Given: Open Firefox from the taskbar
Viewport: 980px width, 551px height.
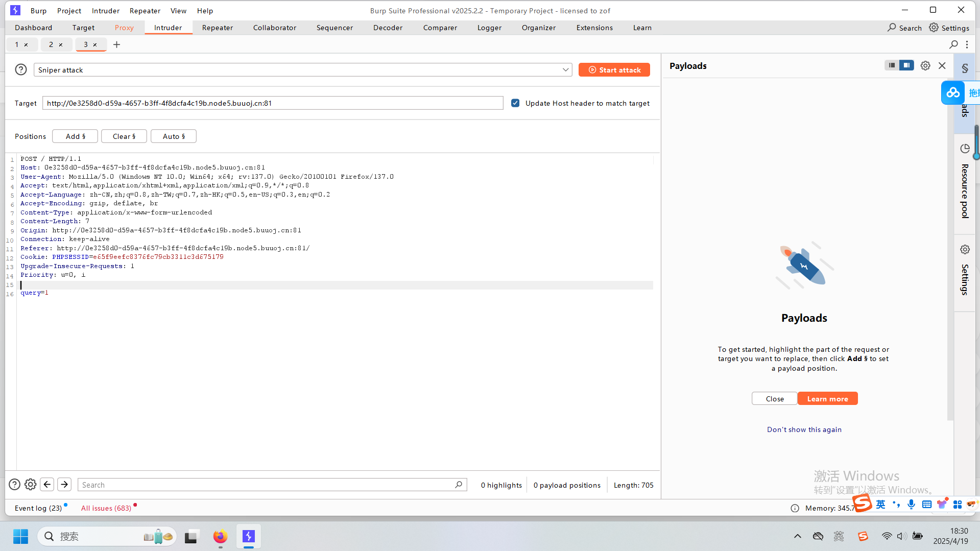Looking at the screenshot, I should pyautogui.click(x=220, y=537).
